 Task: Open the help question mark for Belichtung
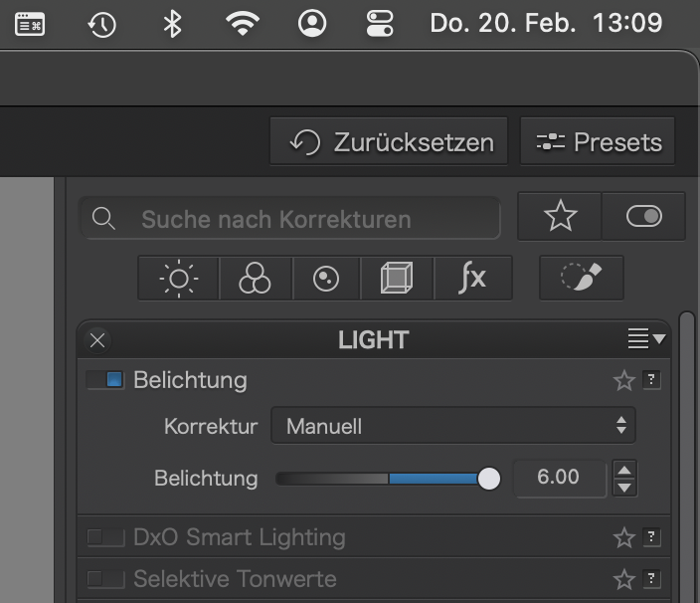coord(651,380)
